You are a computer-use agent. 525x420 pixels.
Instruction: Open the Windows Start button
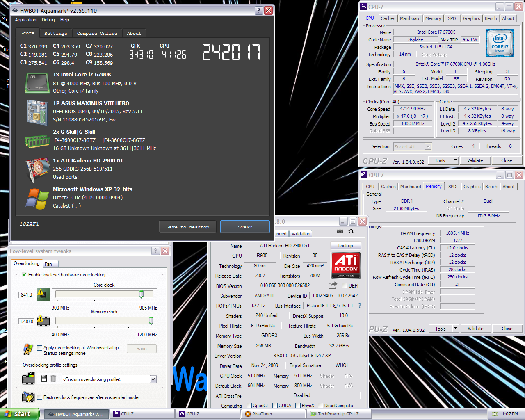20,414
